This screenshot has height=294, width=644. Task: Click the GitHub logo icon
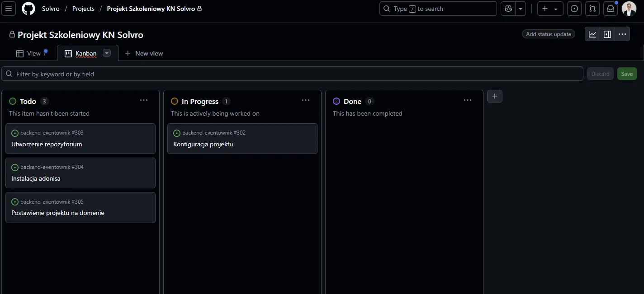[x=28, y=9]
